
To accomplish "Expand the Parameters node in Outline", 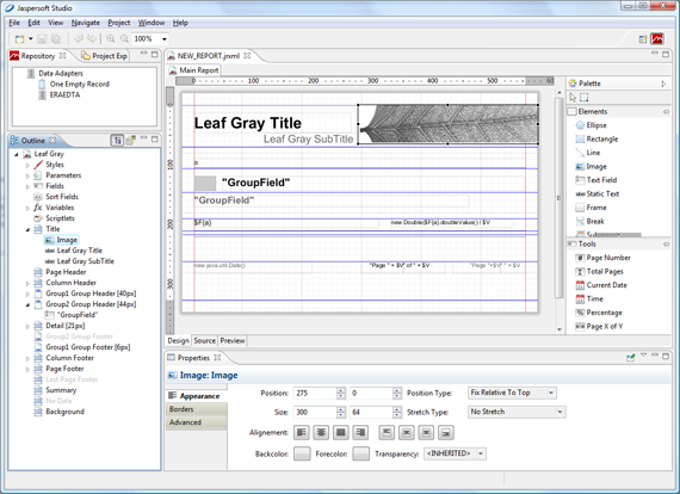I will [x=28, y=175].
